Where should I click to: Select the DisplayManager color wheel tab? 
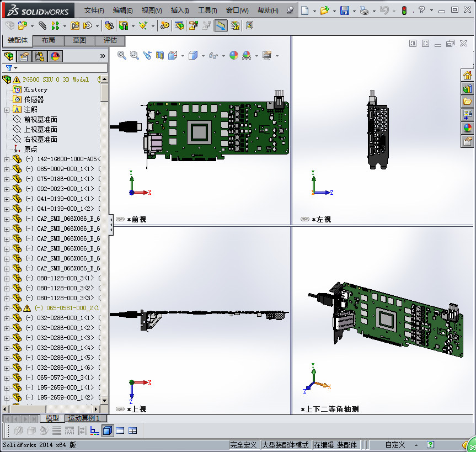55,56
